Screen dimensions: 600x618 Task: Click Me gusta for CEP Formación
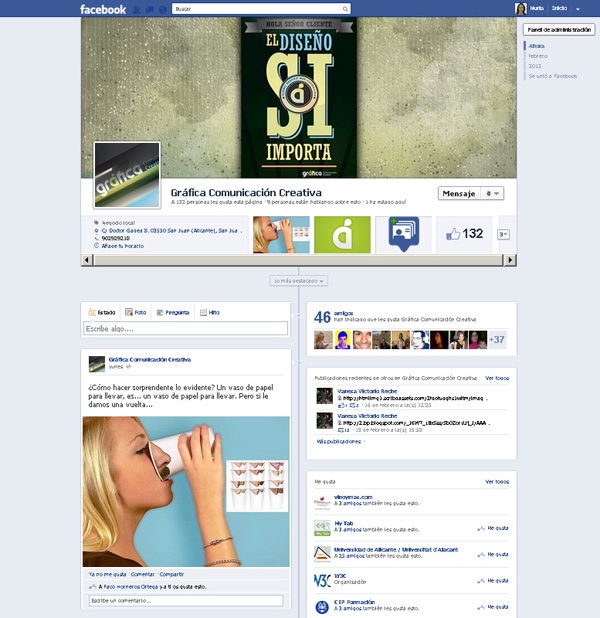[x=493, y=607]
